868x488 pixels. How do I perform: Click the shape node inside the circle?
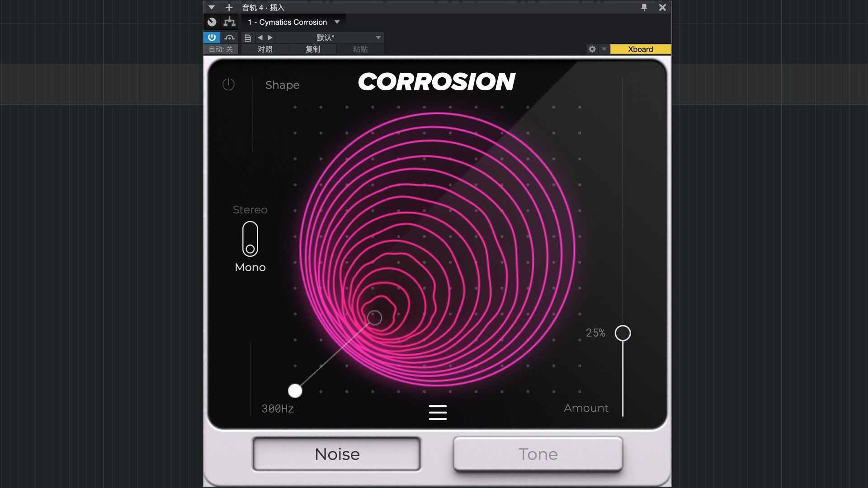[374, 318]
